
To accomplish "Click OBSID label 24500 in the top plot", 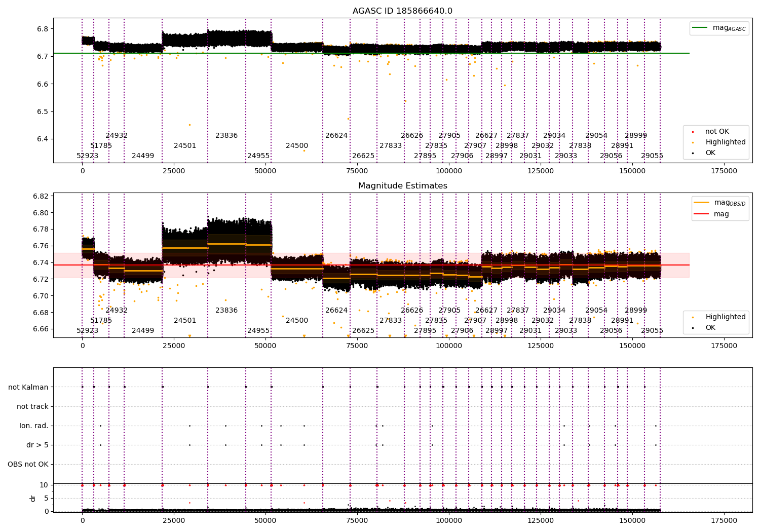I will point(297,146).
